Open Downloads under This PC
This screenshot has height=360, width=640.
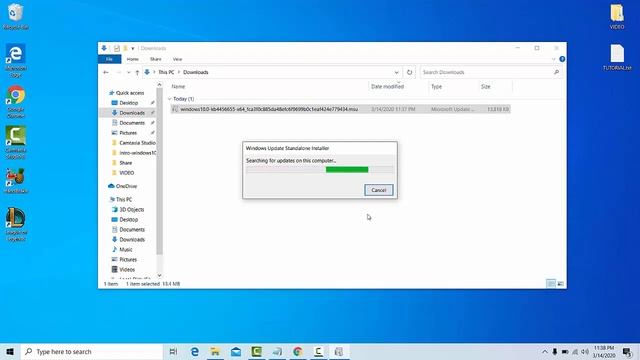(x=132, y=240)
